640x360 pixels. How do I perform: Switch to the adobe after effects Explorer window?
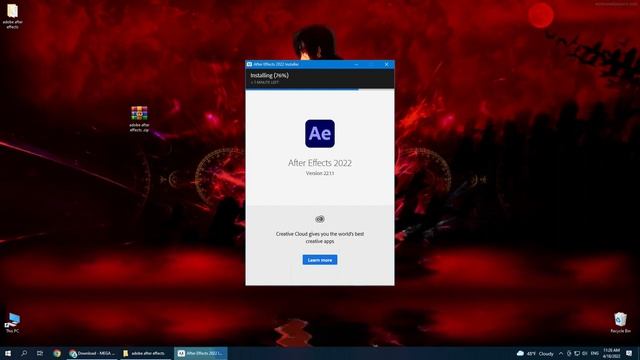tap(145, 353)
